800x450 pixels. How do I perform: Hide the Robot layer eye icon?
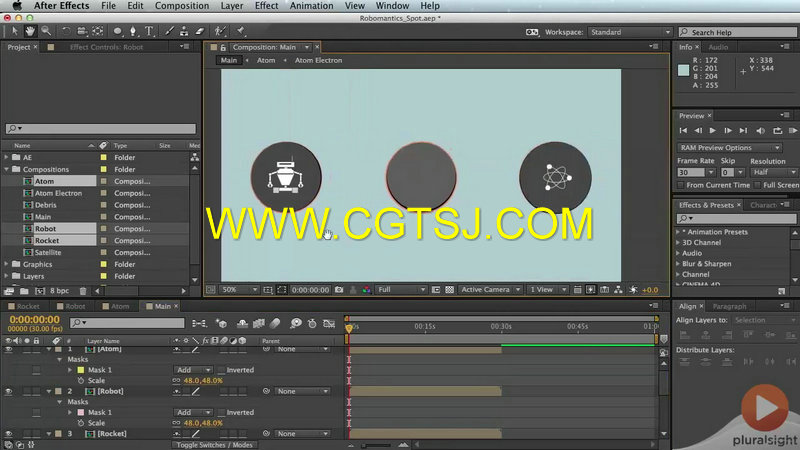(8, 391)
